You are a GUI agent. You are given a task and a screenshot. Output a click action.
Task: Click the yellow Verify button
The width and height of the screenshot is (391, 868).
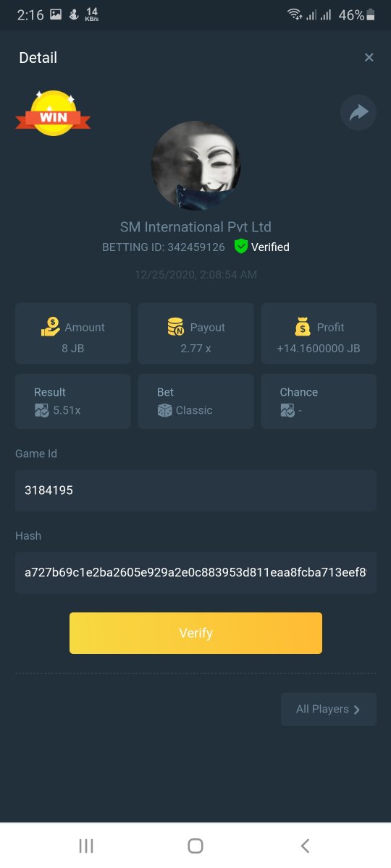click(195, 633)
